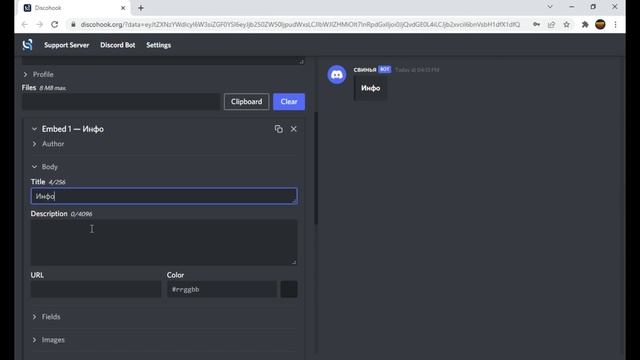Click the bot's Discord avatar in preview
The height and width of the screenshot is (360, 640).
tap(337, 75)
